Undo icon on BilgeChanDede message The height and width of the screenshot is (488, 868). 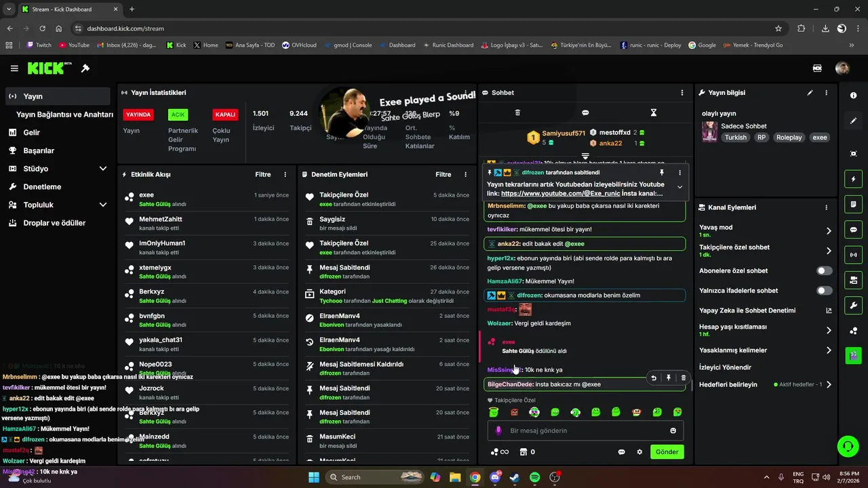pyautogui.click(x=654, y=378)
